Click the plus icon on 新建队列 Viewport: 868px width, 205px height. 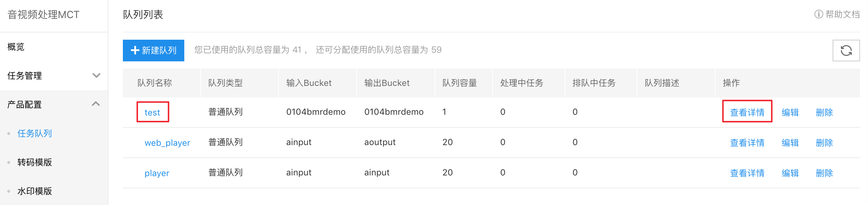point(135,50)
